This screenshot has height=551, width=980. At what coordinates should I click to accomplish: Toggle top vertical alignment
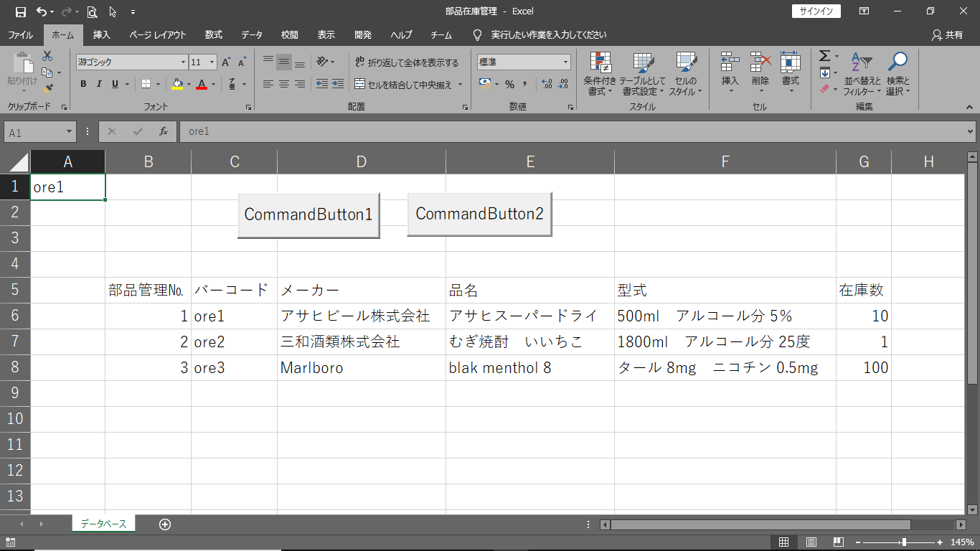point(268,62)
